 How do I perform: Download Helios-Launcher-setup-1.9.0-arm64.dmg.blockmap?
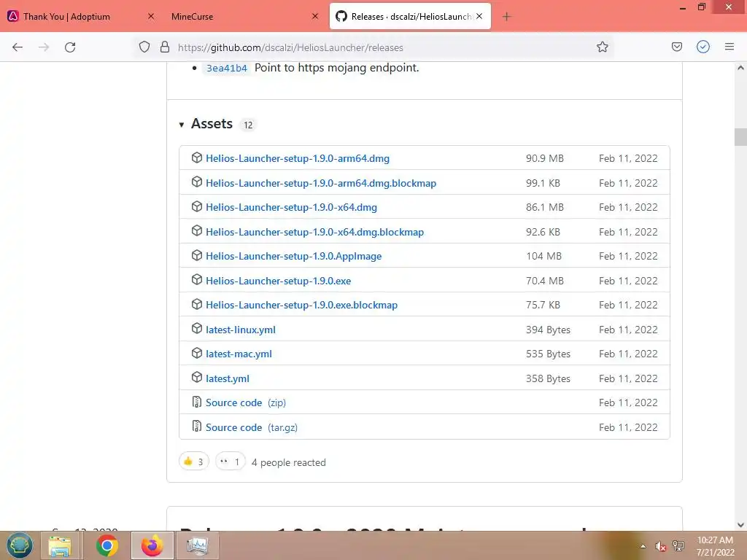point(321,183)
